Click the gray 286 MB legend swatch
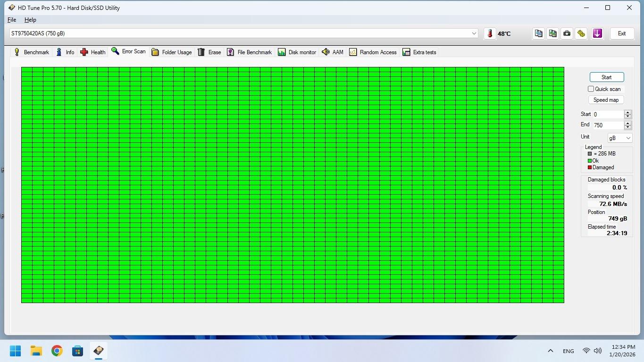 click(590, 154)
